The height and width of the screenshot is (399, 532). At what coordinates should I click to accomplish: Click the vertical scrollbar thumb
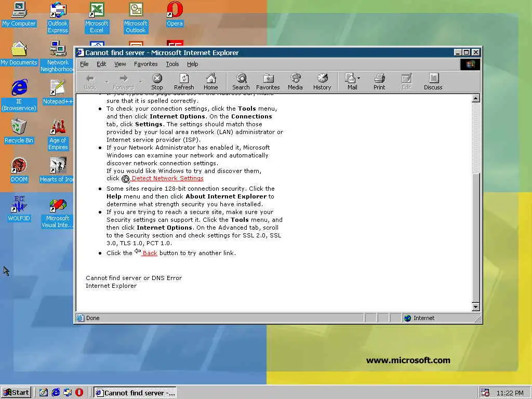point(476,237)
